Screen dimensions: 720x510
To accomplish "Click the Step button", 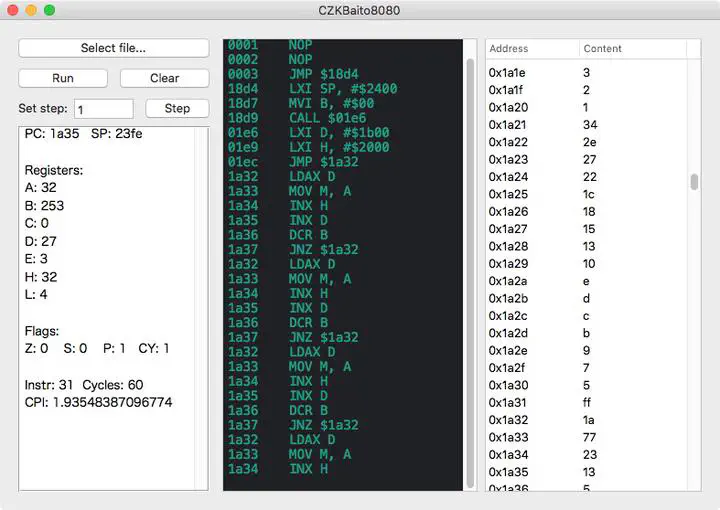I will (x=177, y=108).
